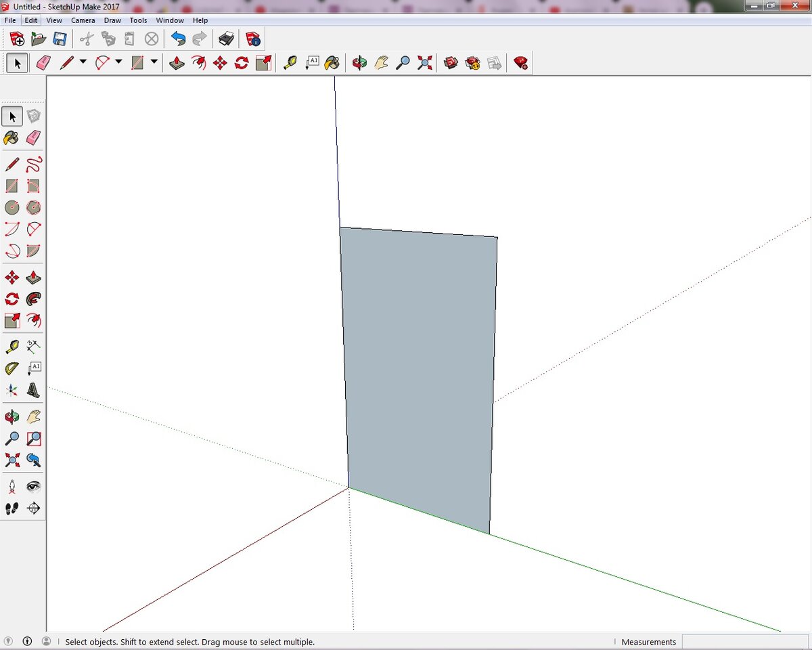Open Model Info from the toolbar
812x650 pixels.
click(252, 39)
